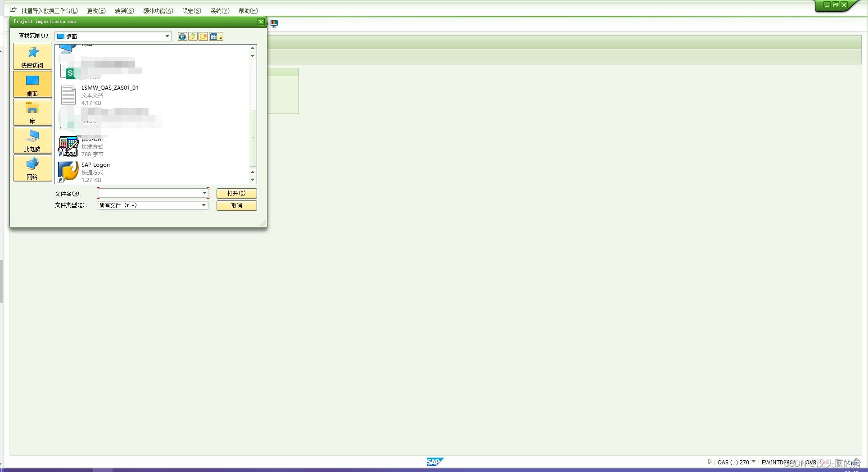
Task: Click the EWJNTDERP status bar entry
Action: [780, 462]
